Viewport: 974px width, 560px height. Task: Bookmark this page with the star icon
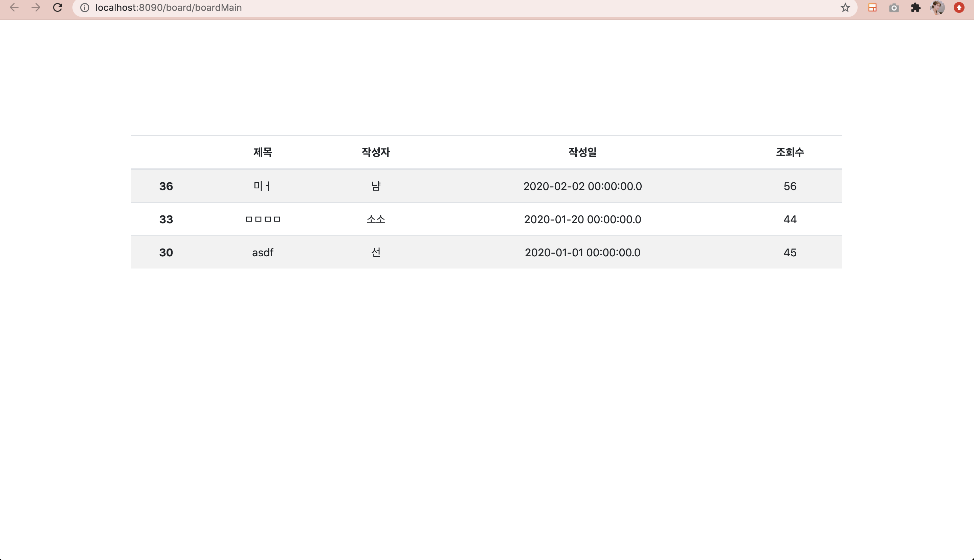coord(845,8)
